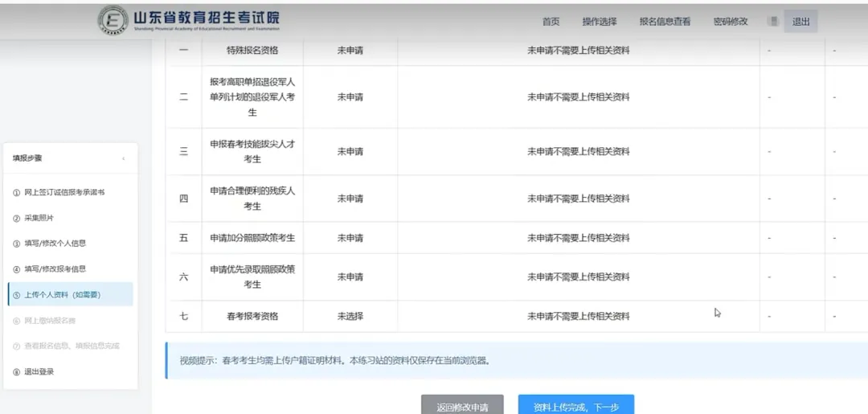
Task: Click the 春考报考资格 cell
Action: [x=252, y=317]
